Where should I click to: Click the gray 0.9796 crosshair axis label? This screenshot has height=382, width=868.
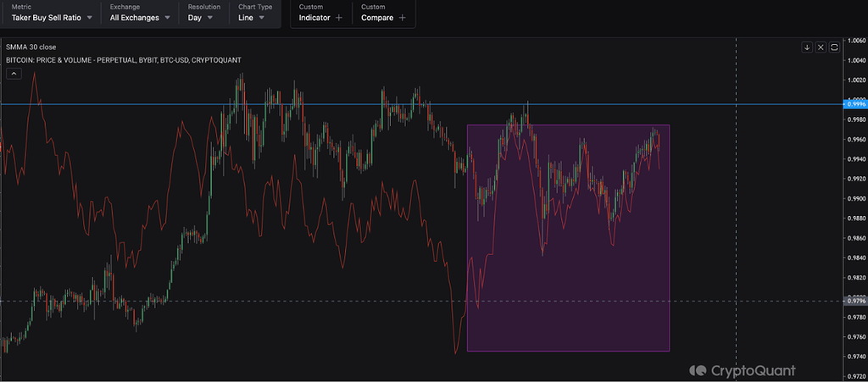coord(855,301)
